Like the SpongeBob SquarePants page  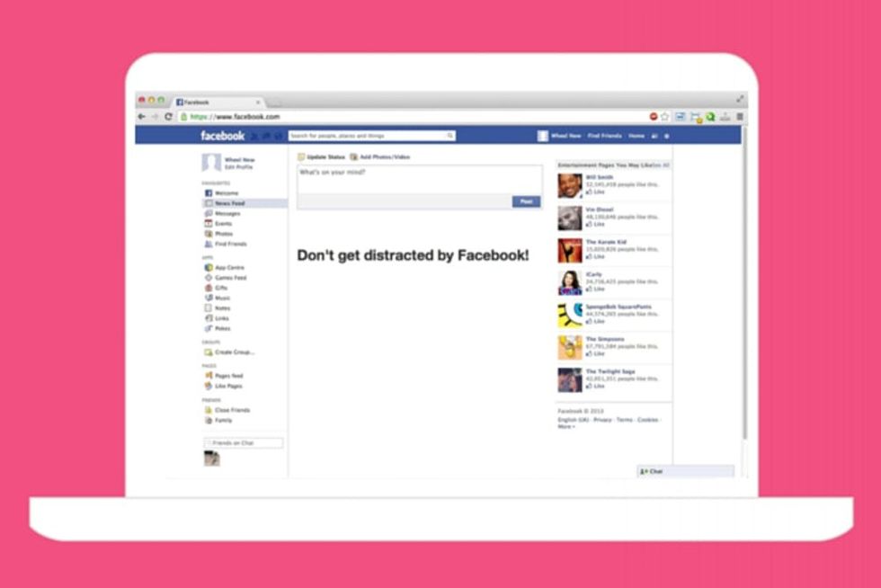point(595,322)
